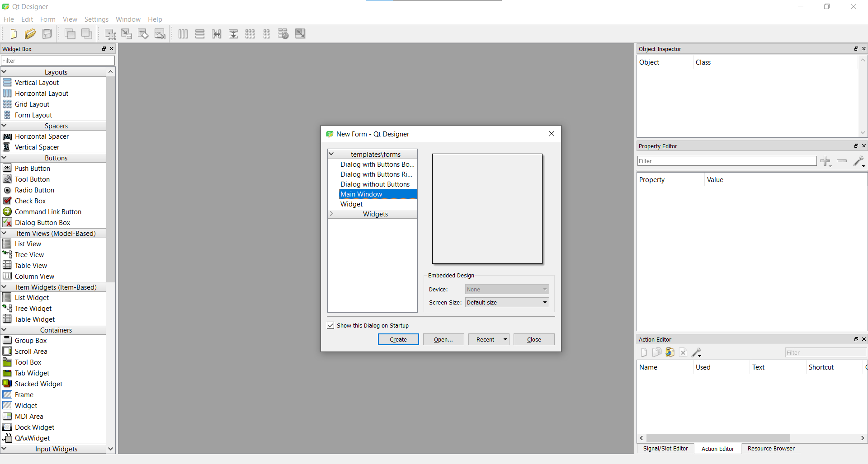Uncheck Show this Dialog on Startup
This screenshot has width=868, height=464.
click(331, 325)
